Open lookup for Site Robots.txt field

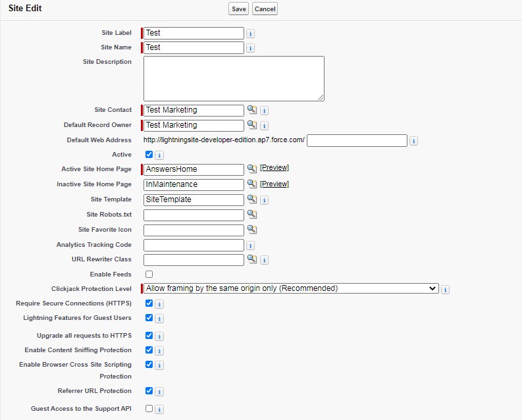pos(251,215)
